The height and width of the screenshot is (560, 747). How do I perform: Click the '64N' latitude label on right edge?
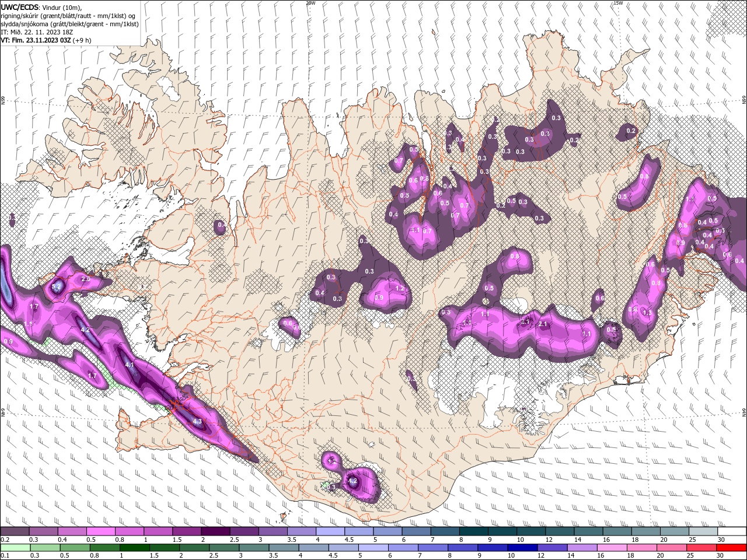[744, 412]
